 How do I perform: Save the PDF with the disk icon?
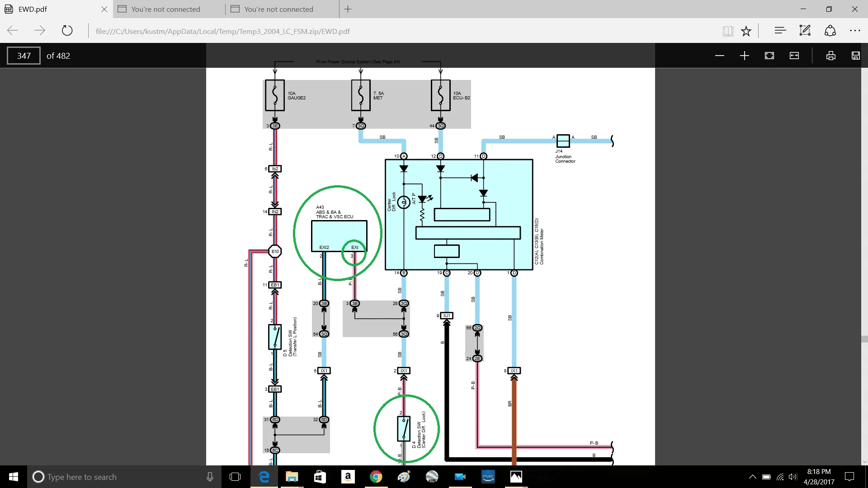(x=855, y=56)
